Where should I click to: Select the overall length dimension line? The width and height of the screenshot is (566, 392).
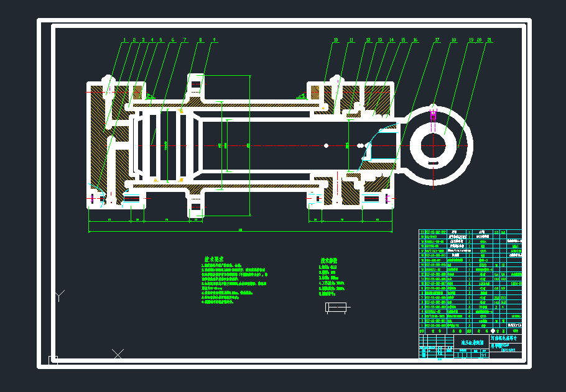(240, 231)
